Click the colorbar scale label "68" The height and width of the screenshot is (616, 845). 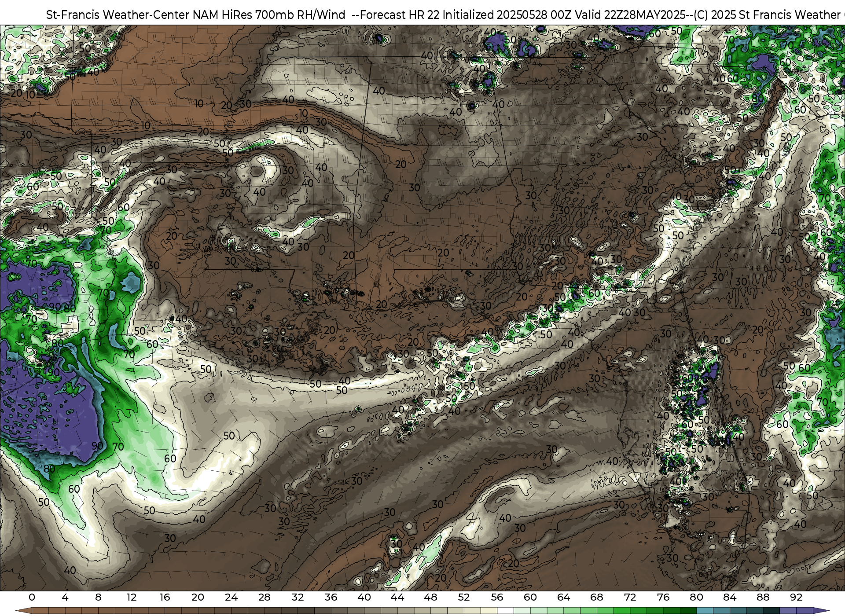597,597
